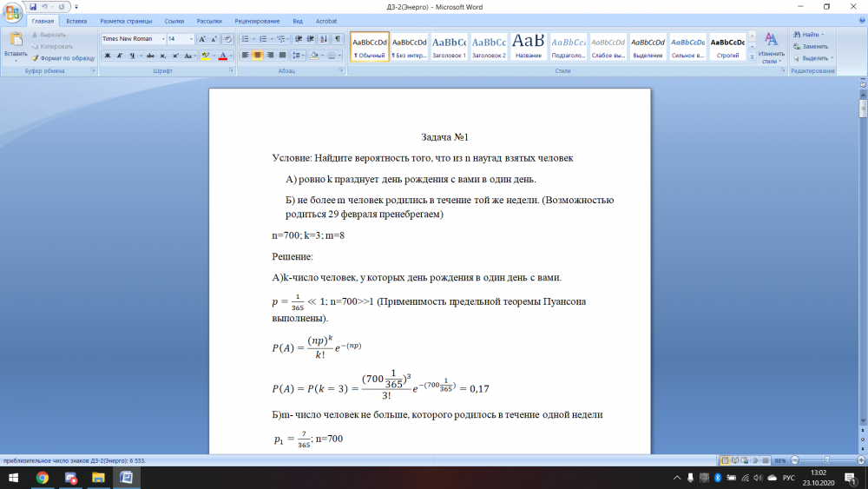Image resolution: width=868 pixels, height=489 pixels.
Task: Open Word Help question icon
Action: coord(861,21)
